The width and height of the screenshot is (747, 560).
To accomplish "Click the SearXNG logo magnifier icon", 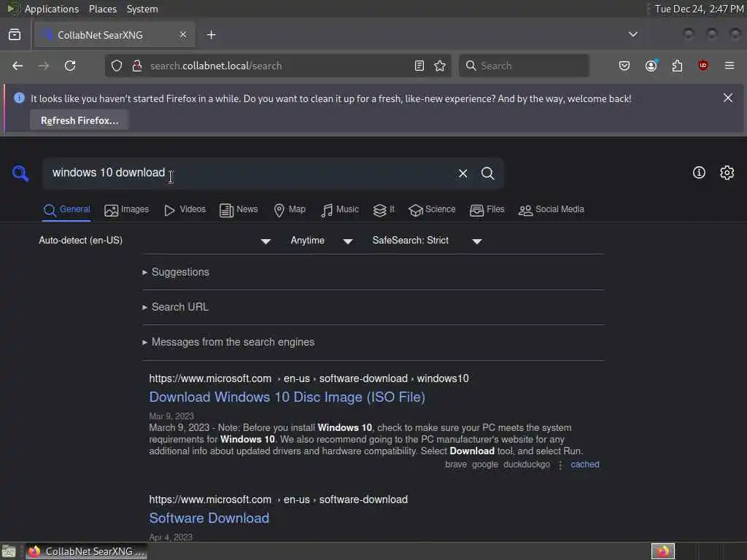I will point(20,174).
